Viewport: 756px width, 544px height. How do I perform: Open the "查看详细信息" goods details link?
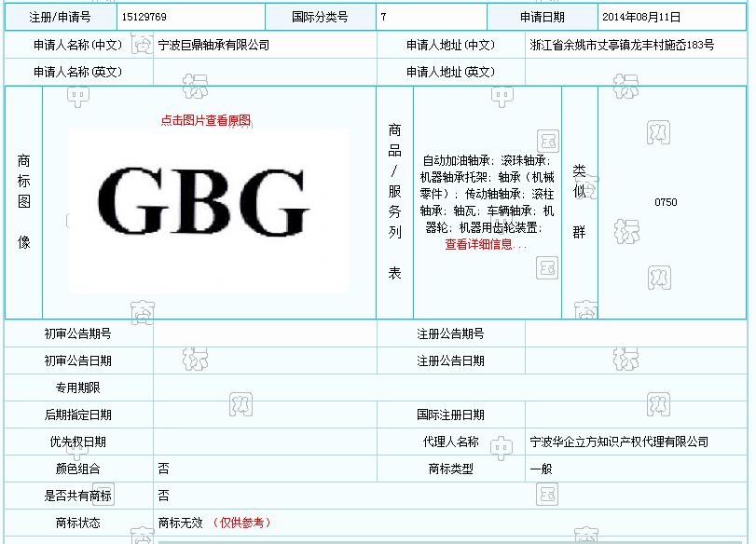(485, 245)
